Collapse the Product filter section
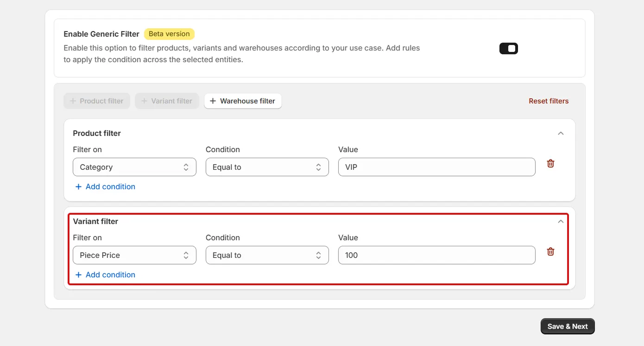The height and width of the screenshot is (346, 644). click(x=561, y=133)
